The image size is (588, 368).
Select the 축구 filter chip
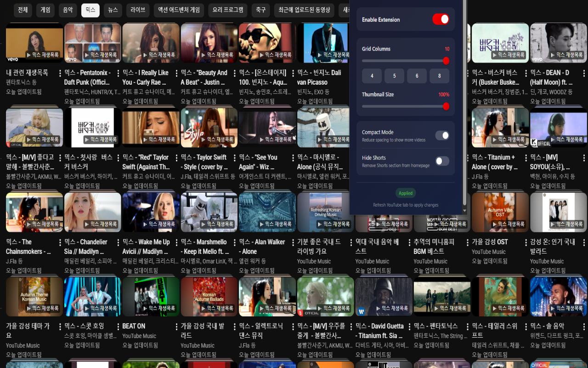(261, 10)
